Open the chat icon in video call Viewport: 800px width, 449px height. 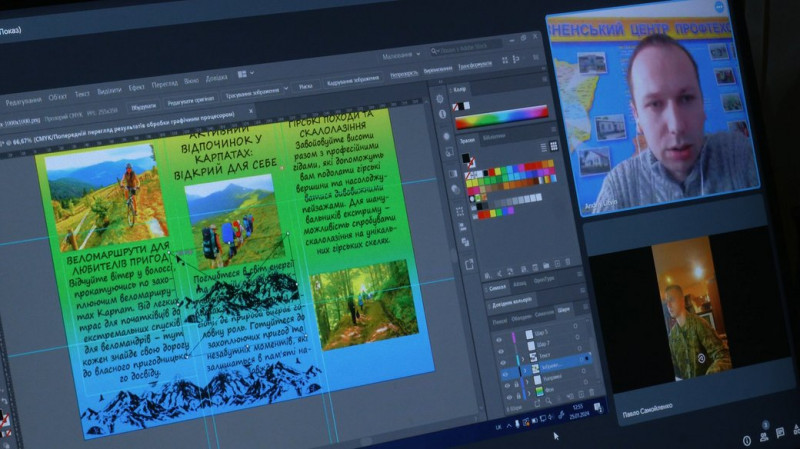tap(782, 431)
